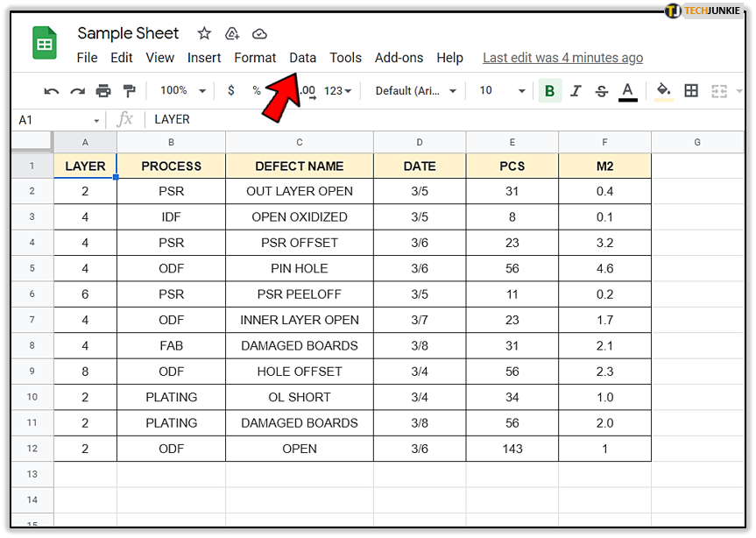
Task: Format cell as percent
Action: [257, 90]
